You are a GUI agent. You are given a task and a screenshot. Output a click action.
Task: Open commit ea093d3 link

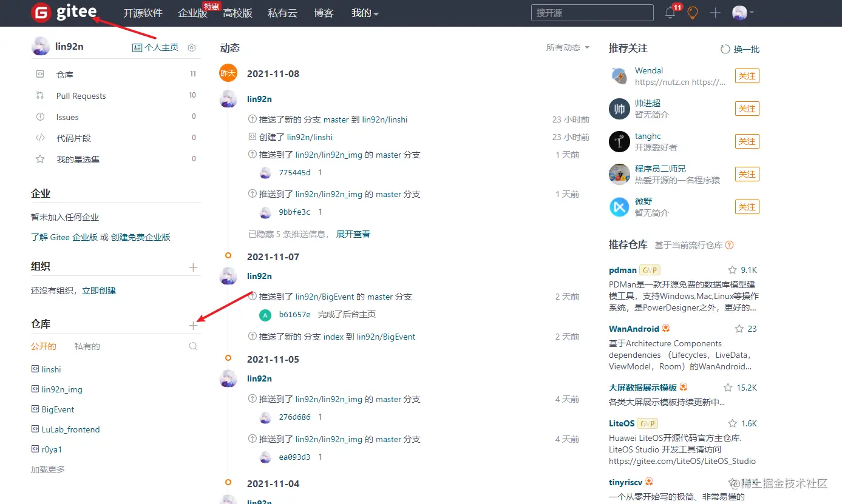(x=294, y=457)
